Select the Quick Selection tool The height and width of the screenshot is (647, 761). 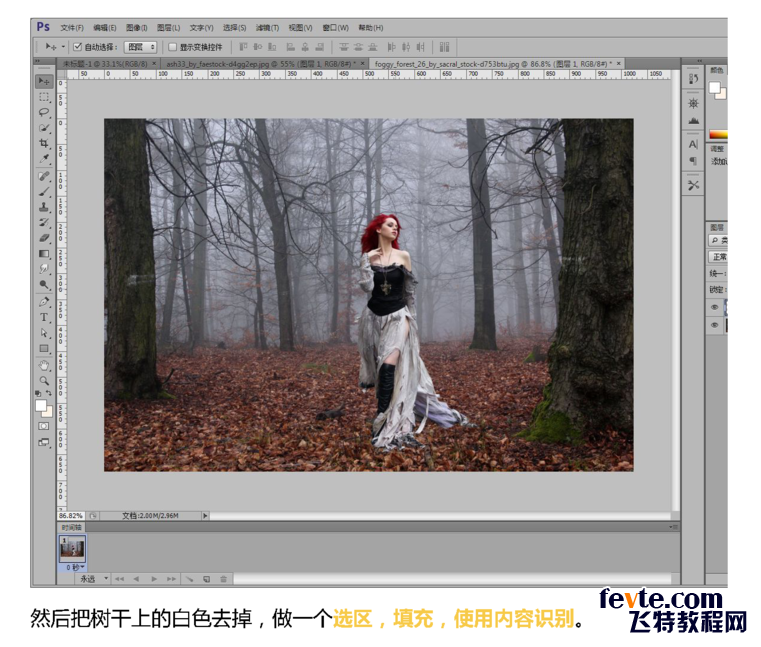[44, 128]
